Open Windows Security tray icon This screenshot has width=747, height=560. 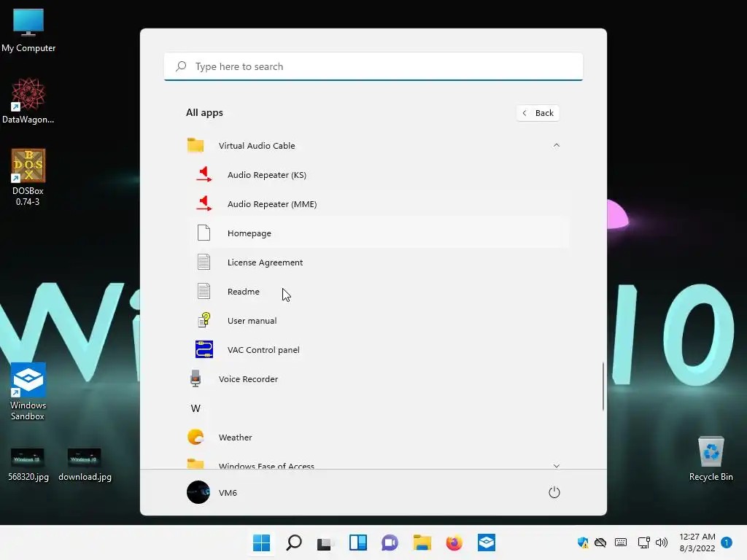(x=583, y=542)
